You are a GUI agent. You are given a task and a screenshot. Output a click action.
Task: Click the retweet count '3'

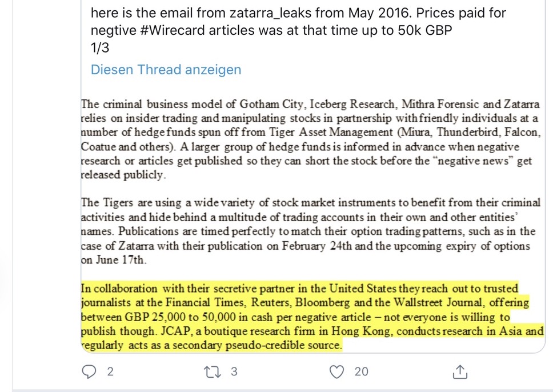[x=233, y=372]
